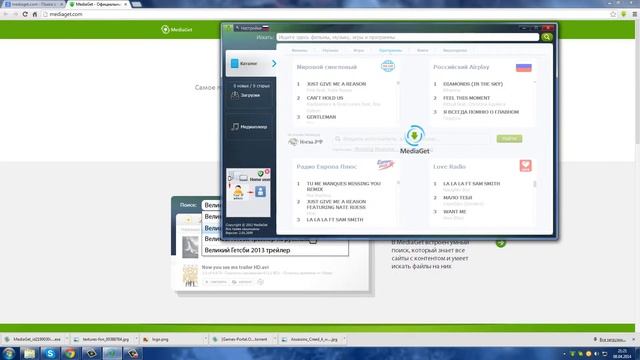The width and height of the screenshot is (640, 360).
Task: Open dropdown arrow of the textures-hint jpg download
Action: click(136, 339)
